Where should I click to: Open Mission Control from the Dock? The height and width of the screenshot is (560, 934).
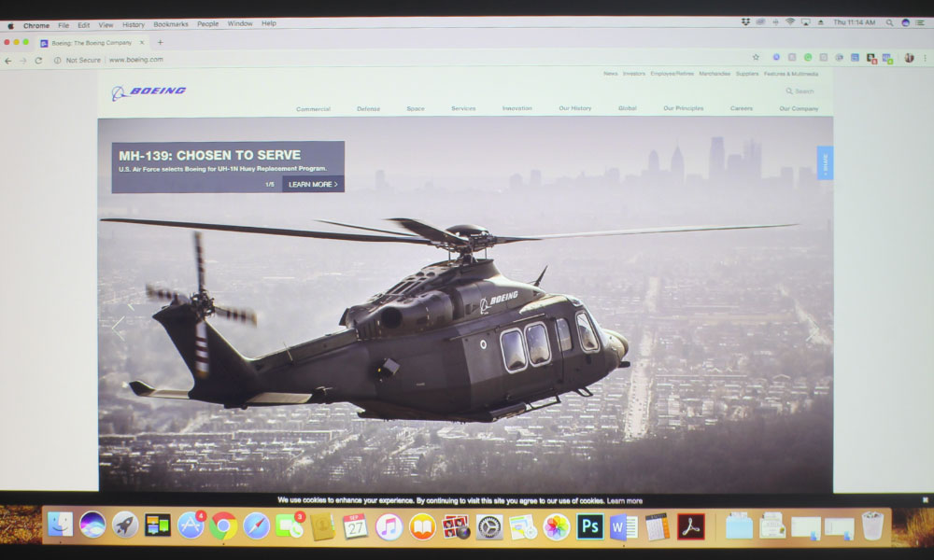pos(157,525)
